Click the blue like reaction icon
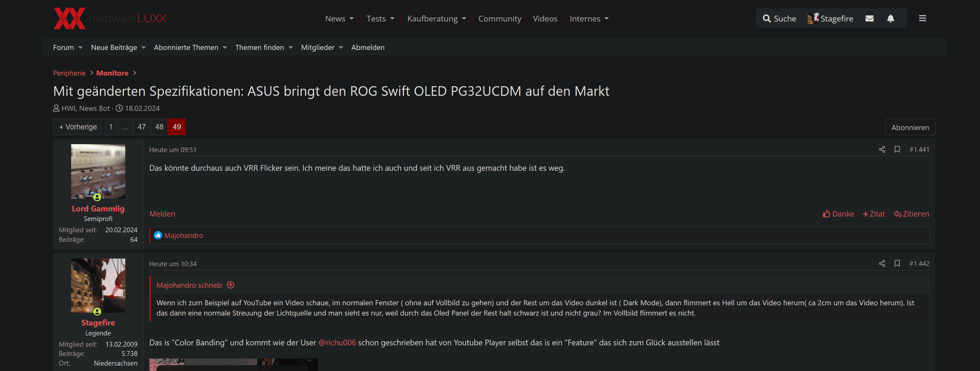The width and height of the screenshot is (980, 371). (x=158, y=235)
